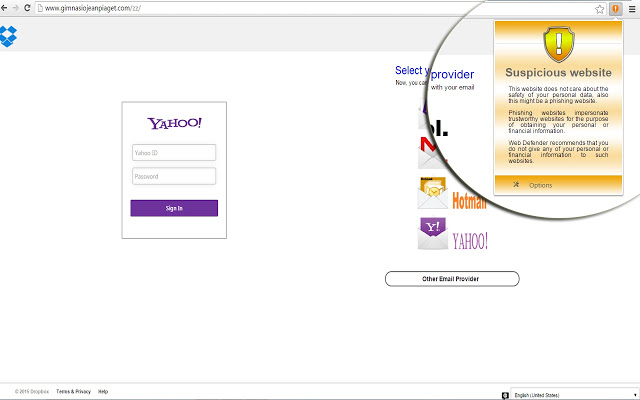Image resolution: width=640 pixels, height=400 pixels.
Task: Click the browser forward arrow
Action: coord(16,8)
